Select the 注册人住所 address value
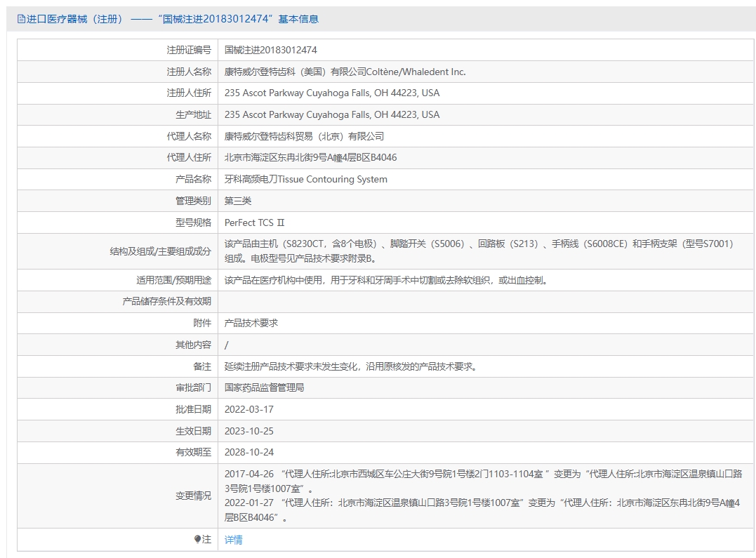 [332, 93]
